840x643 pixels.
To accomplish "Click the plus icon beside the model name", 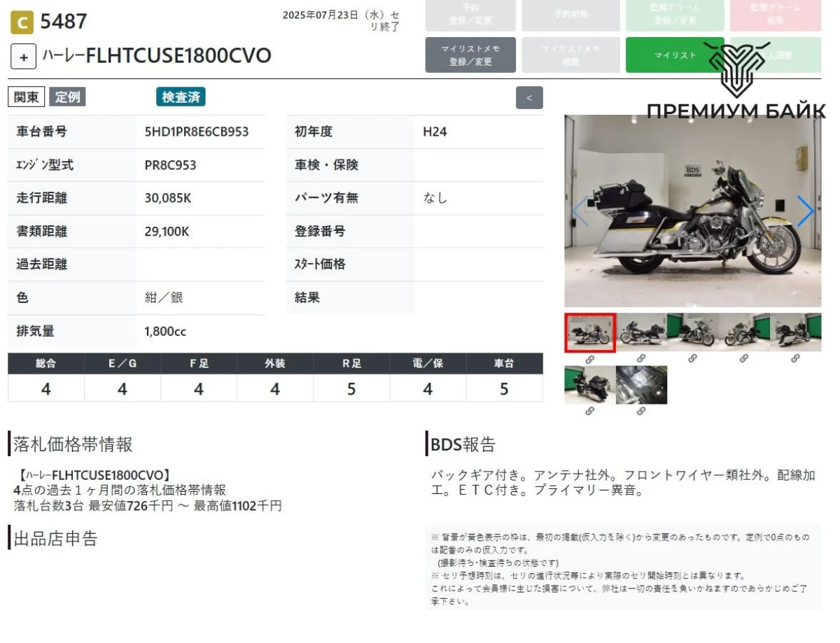I will coord(23,57).
